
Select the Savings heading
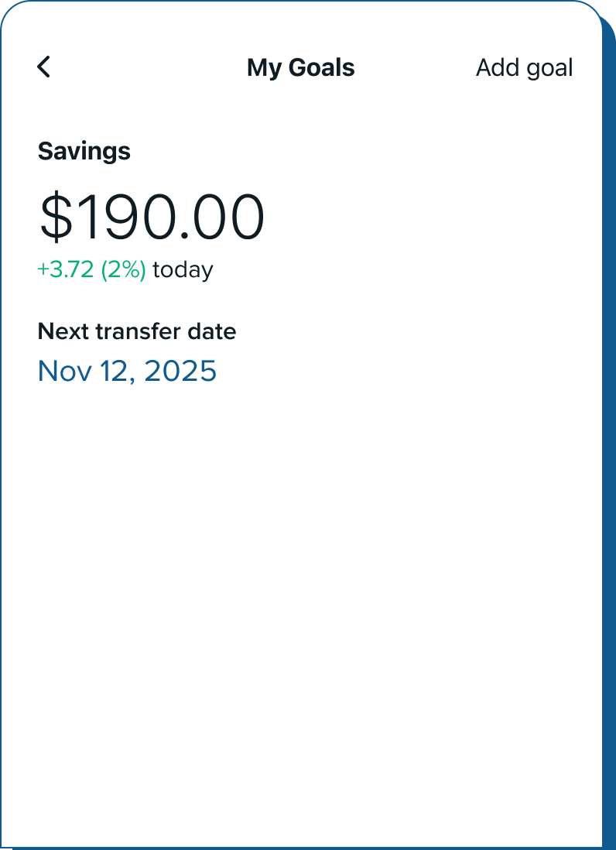coord(84,151)
